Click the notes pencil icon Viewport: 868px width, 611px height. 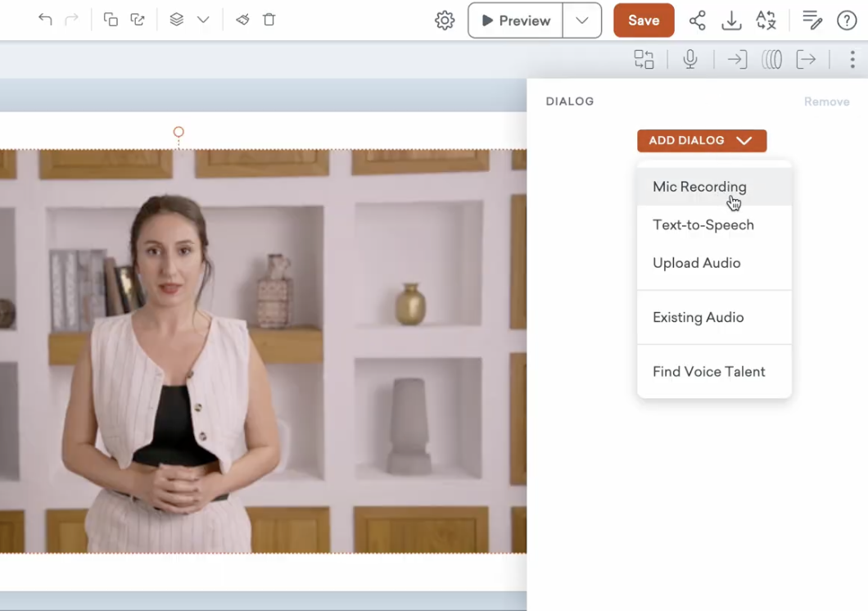point(811,20)
